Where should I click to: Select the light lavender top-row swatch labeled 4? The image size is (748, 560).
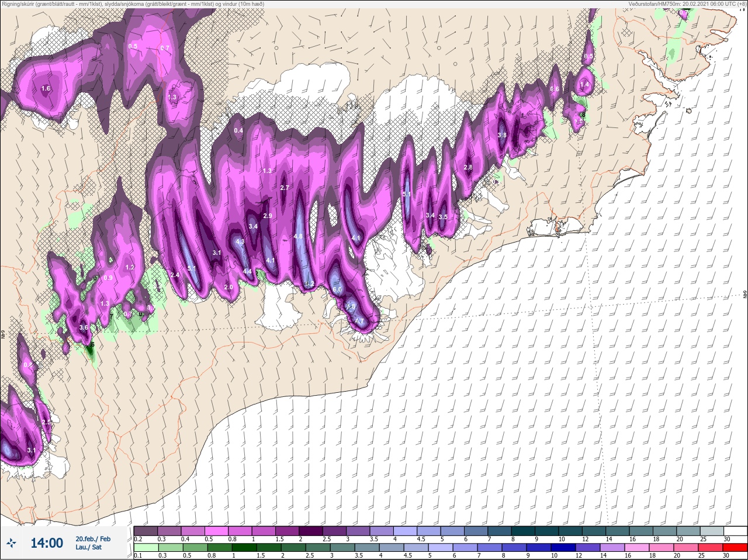[406, 531]
